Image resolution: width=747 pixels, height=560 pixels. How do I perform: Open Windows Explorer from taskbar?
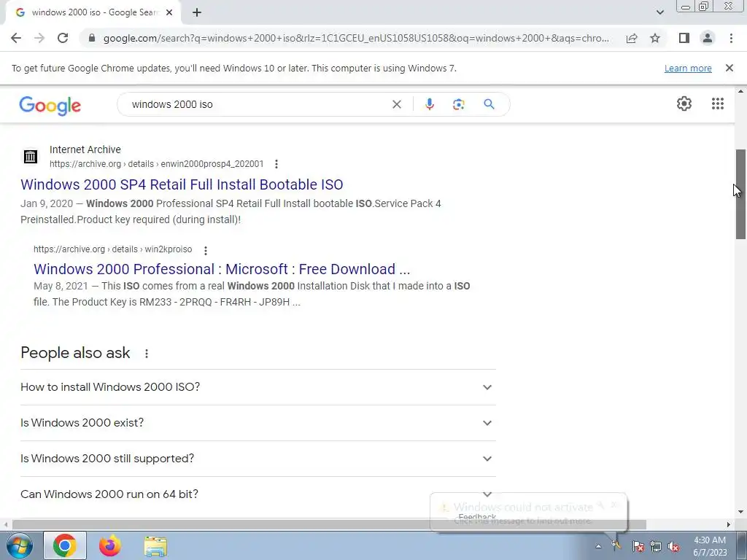click(x=155, y=546)
